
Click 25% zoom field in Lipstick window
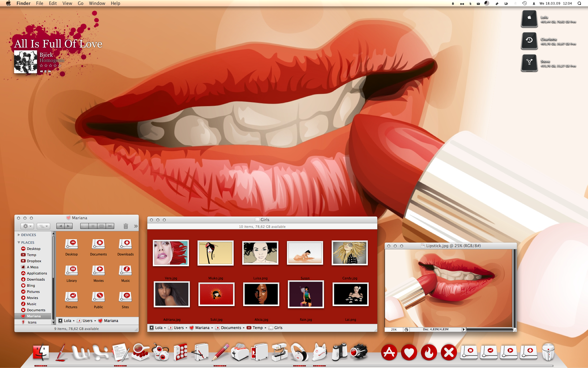[x=394, y=330]
